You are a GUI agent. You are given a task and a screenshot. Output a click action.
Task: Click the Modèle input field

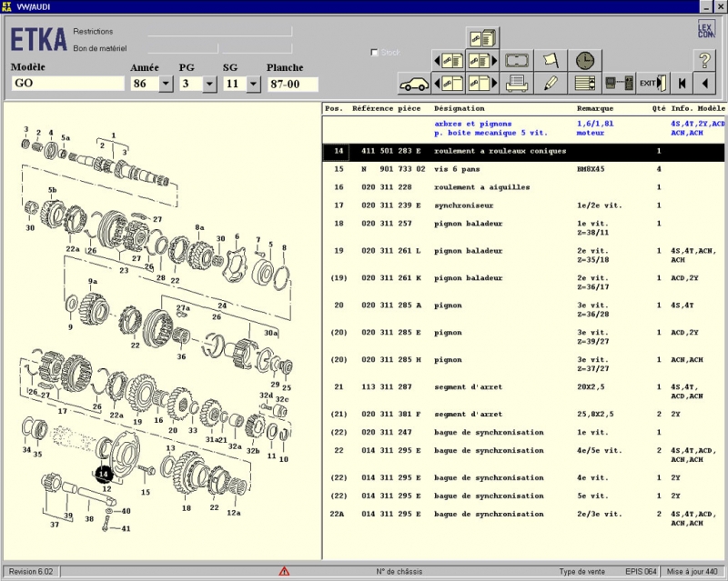tap(67, 84)
